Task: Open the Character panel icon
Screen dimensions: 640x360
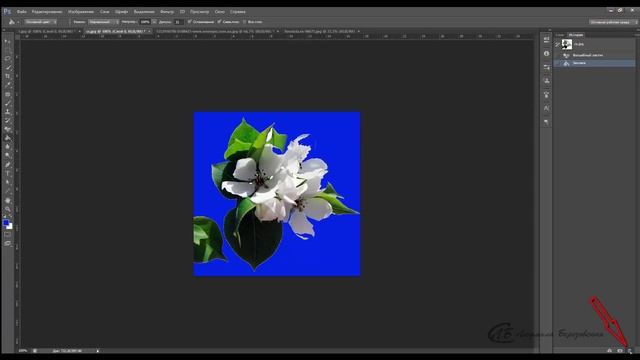Action: coord(546,108)
